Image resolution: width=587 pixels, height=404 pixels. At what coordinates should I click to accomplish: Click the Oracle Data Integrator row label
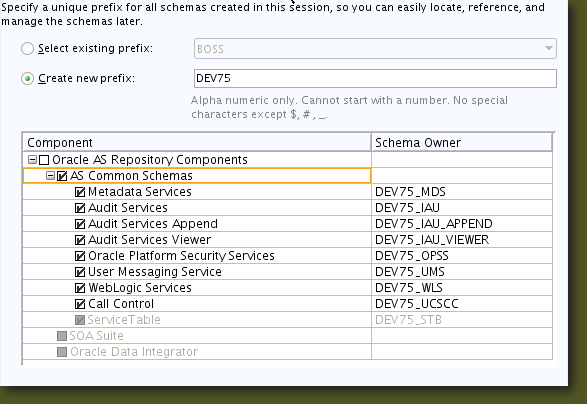coord(134,352)
